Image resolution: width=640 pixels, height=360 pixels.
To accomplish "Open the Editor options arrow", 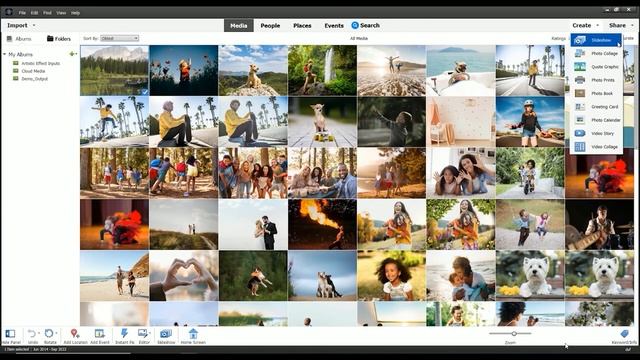I will pyautogui.click(x=149, y=333).
